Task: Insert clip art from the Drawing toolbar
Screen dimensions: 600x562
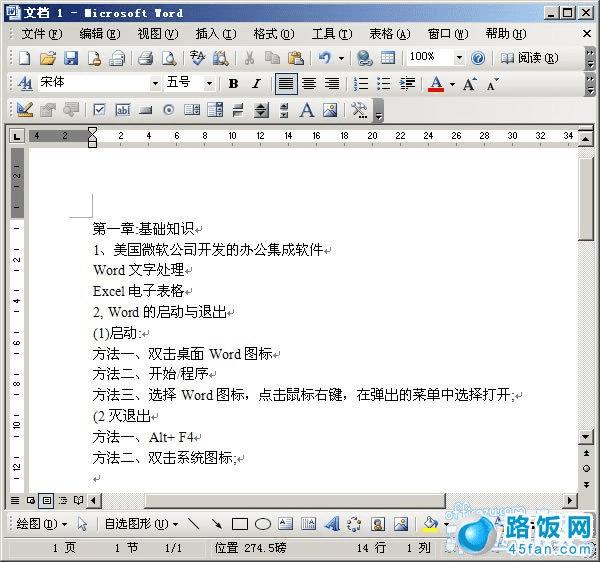Action: point(378,524)
